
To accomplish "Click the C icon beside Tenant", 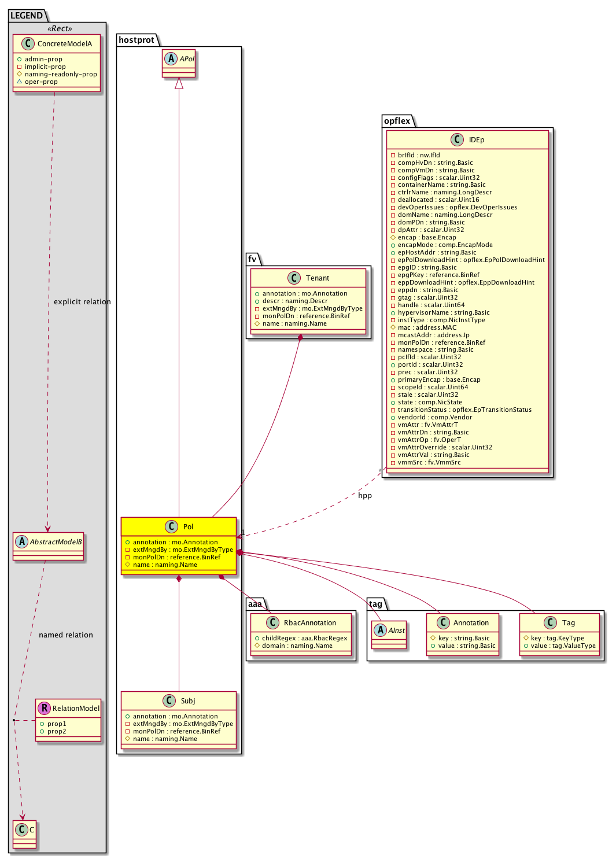I will (294, 278).
